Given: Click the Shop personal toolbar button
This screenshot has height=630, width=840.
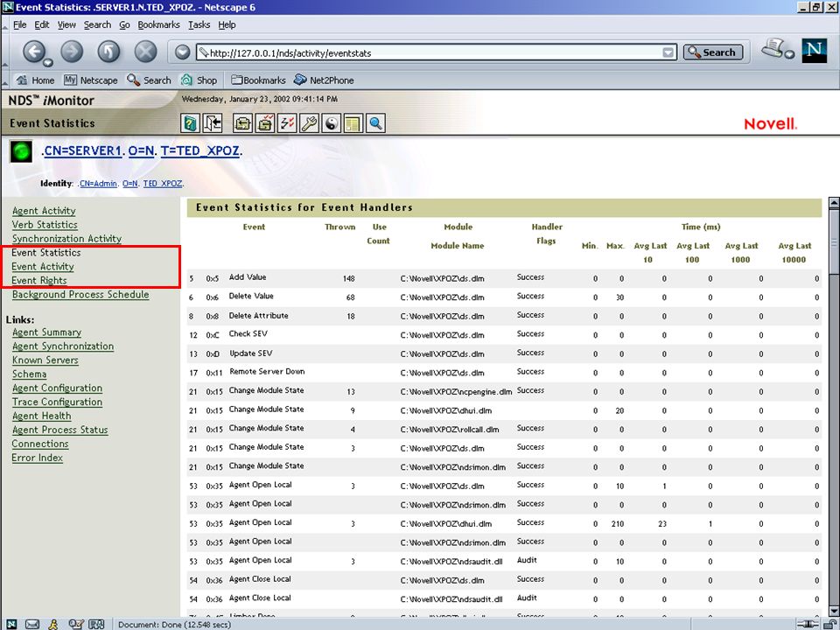Looking at the screenshot, I should (199, 80).
